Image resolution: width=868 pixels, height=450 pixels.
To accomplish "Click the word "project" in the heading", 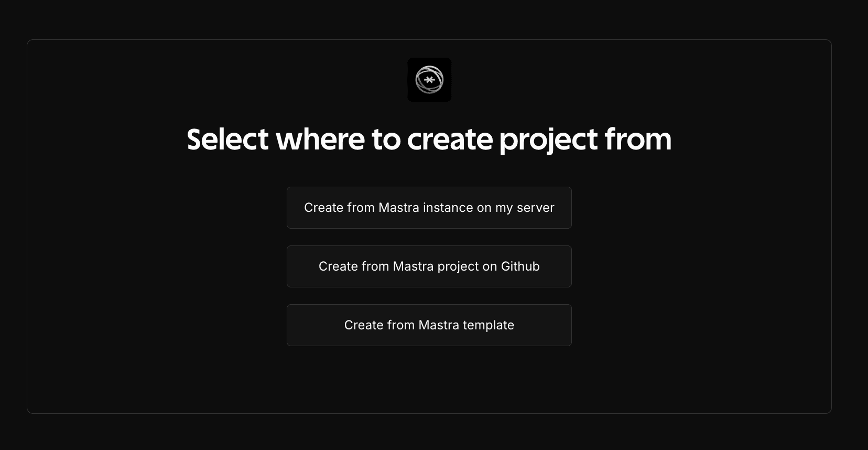I will click(x=548, y=140).
